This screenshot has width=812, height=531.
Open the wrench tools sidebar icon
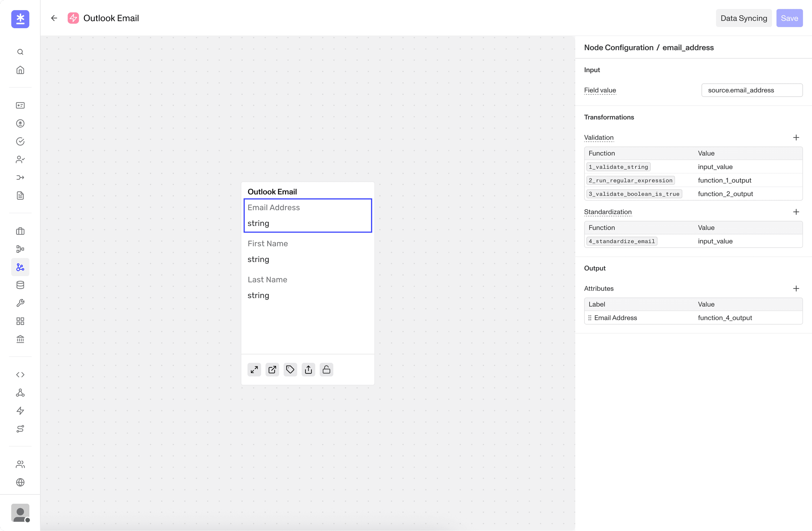[x=20, y=303]
